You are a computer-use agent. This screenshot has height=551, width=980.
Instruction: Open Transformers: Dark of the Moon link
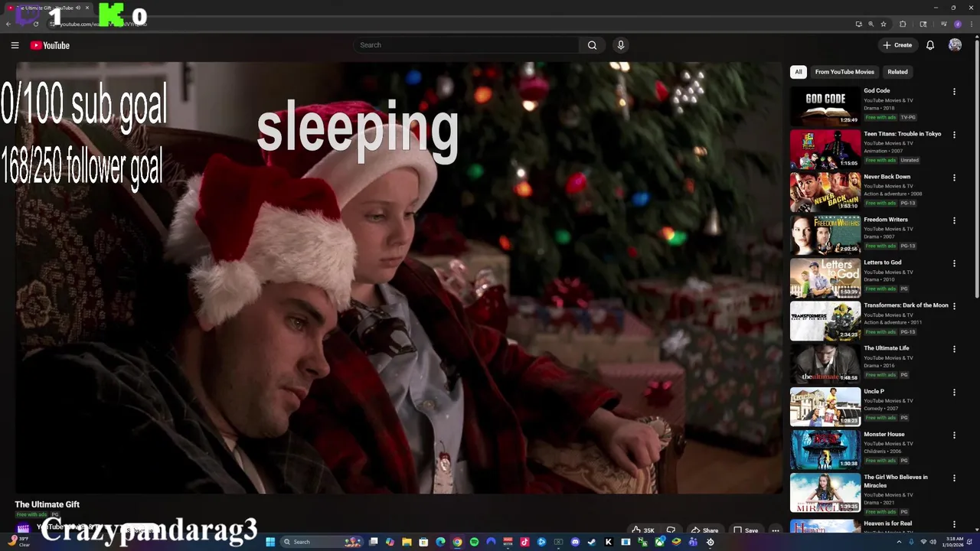coord(906,305)
